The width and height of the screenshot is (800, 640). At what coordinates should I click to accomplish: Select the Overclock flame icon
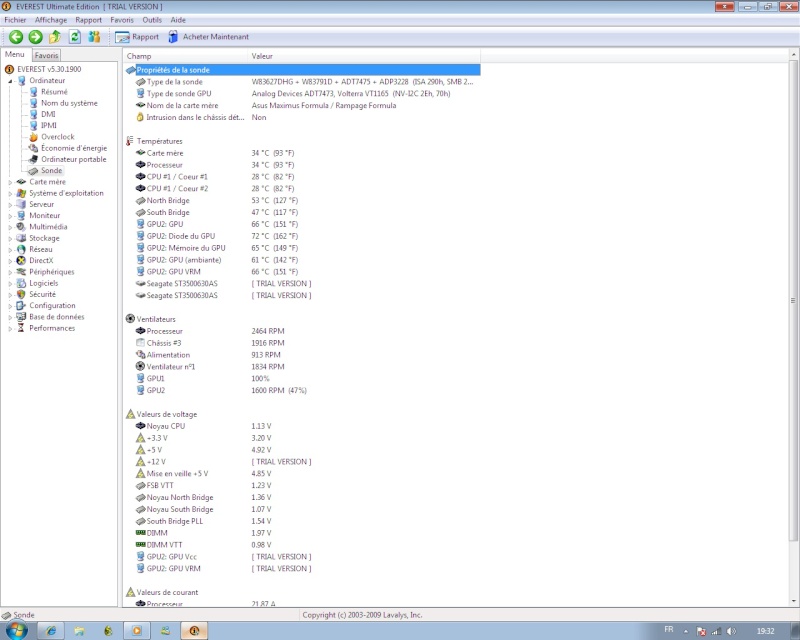coord(33,137)
